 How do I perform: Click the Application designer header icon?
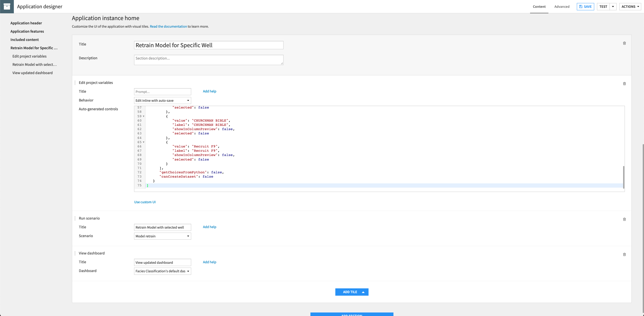click(7, 7)
